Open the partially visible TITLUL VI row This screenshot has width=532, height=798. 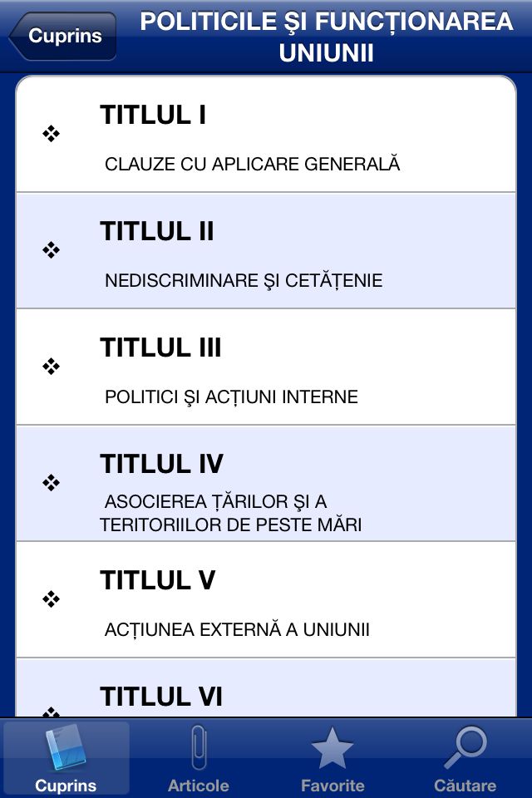tap(266, 688)
